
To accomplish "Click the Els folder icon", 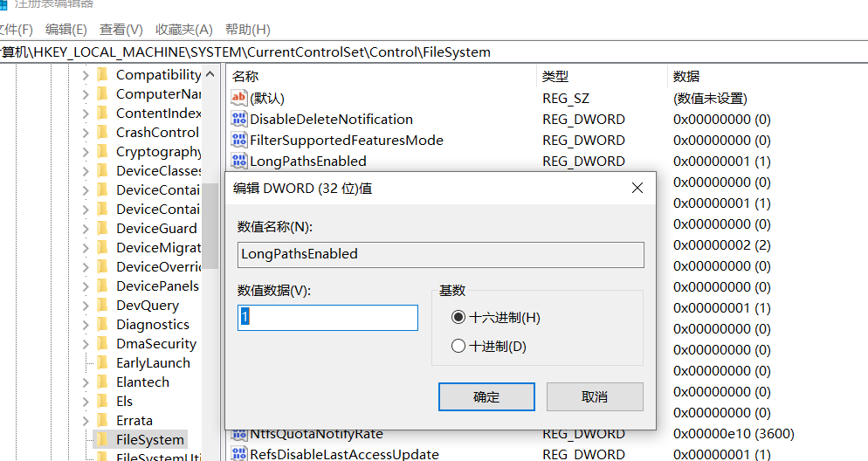I will (102, 402).
